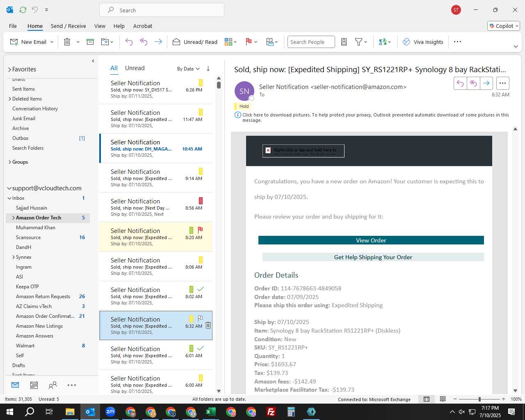Click the Follow Up red flag icon

[249, 42]
